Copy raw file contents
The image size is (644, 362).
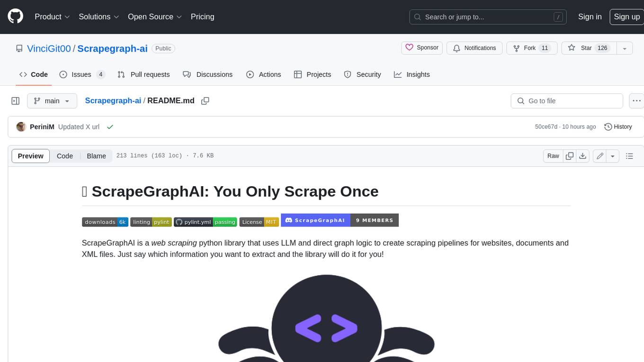point(570,156)
